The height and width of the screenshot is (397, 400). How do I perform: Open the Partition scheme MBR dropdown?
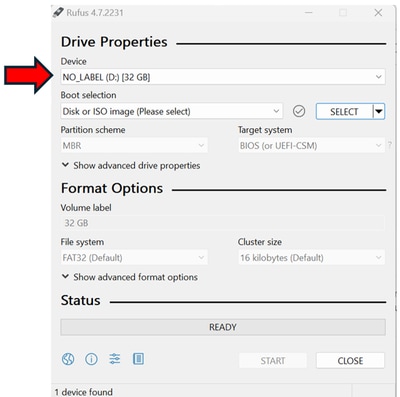click(134, 146)
